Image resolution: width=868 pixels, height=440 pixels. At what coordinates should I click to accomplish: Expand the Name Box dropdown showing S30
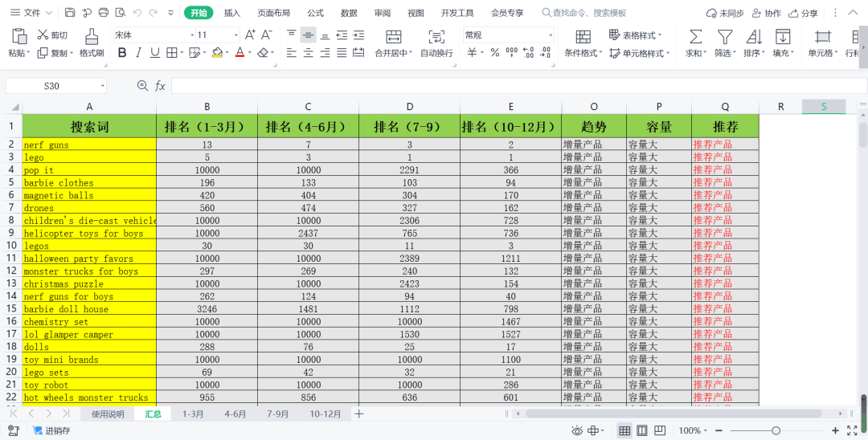(103, 86)
